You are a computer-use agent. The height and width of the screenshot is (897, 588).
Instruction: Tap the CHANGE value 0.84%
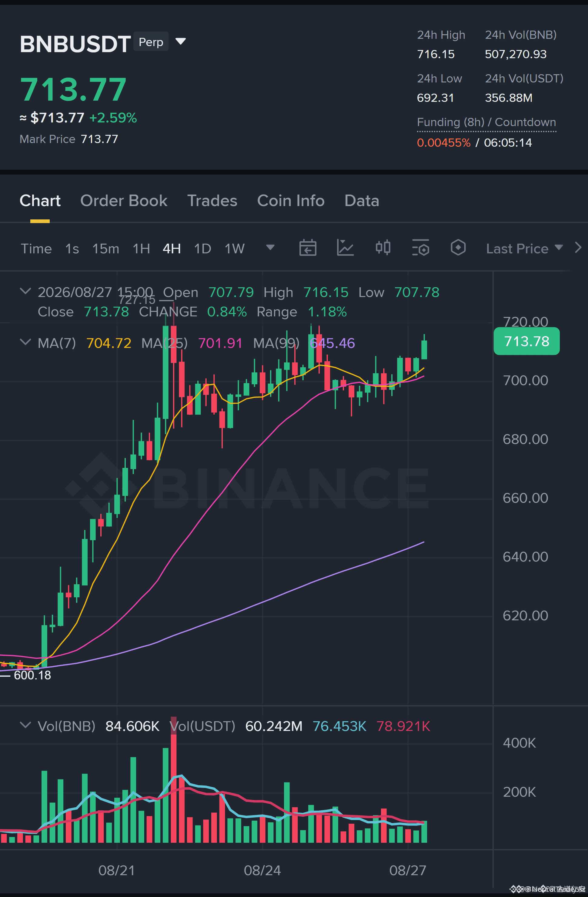[227, 312]
